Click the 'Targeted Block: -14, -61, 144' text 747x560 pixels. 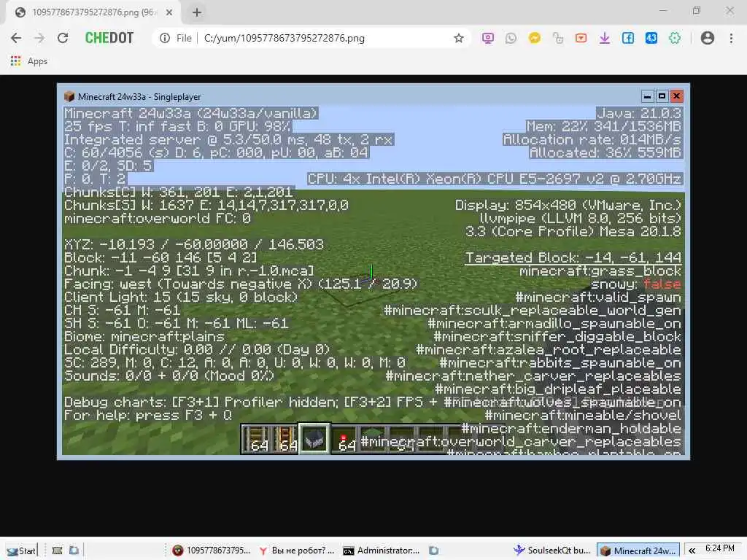[x=573, y=257]
